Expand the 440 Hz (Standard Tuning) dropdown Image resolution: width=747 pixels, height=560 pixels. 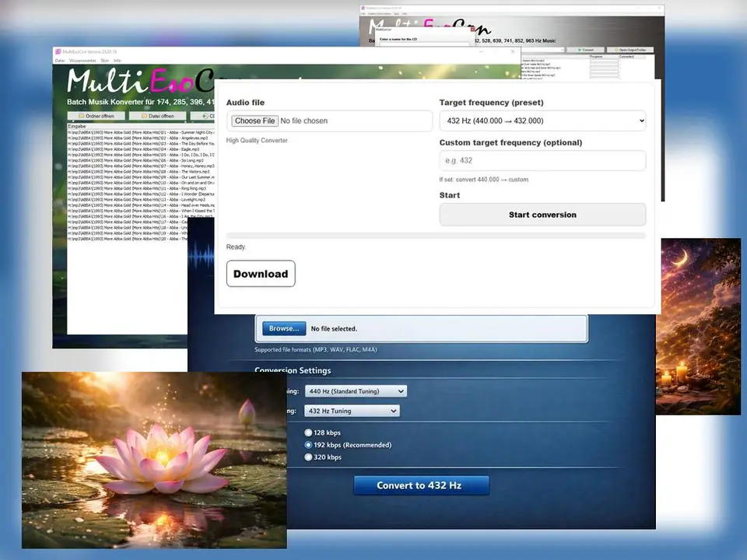[x=356, y=391]
